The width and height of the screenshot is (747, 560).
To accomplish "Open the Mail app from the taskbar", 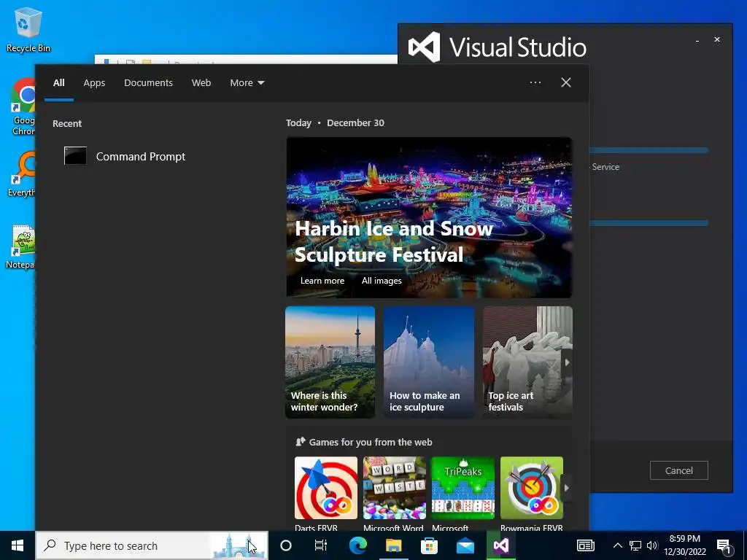I will click(x=465, y=545).
